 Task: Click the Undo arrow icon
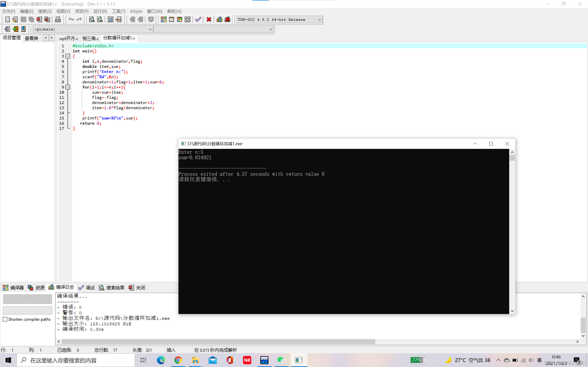point(71,19)
